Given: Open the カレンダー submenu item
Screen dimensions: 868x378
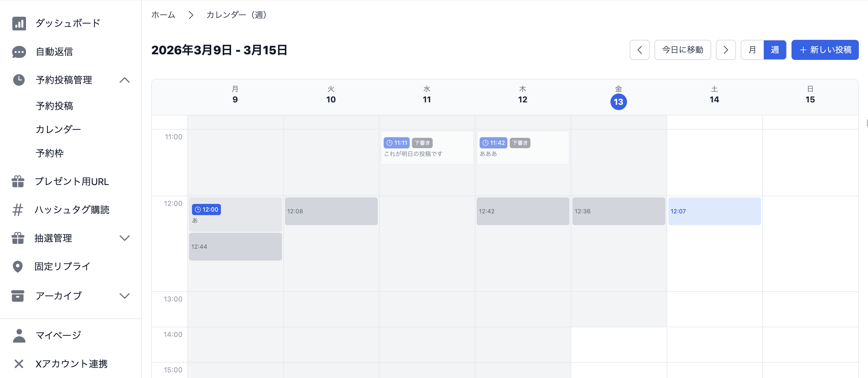Looking at the screenshot, I should pyautogui.click(x=58, y=129).
